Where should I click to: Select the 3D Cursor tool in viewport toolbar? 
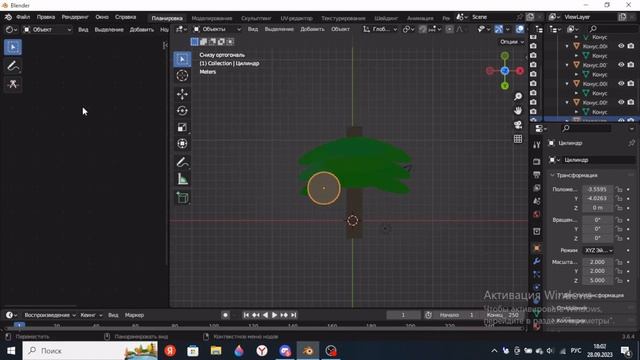[182, 76]
